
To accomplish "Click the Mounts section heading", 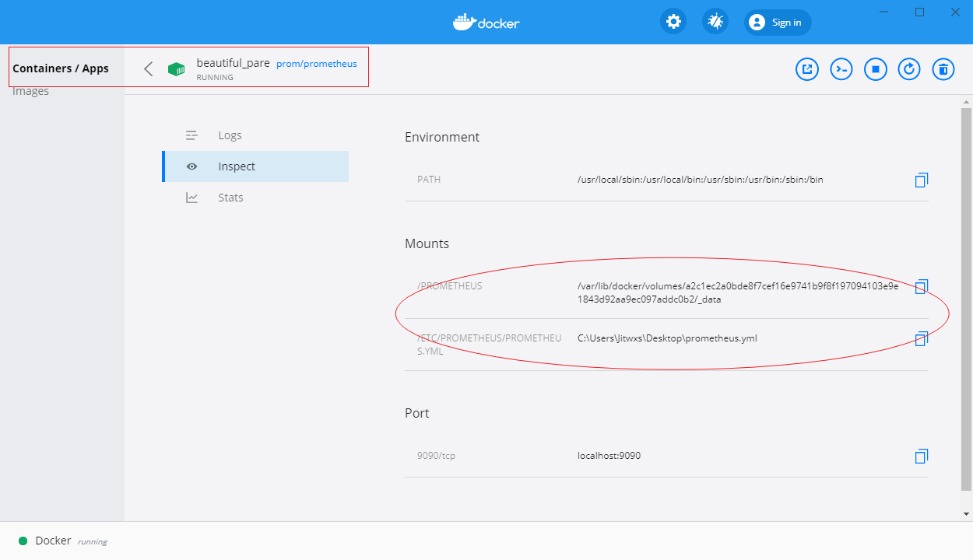I will point(427,243).
